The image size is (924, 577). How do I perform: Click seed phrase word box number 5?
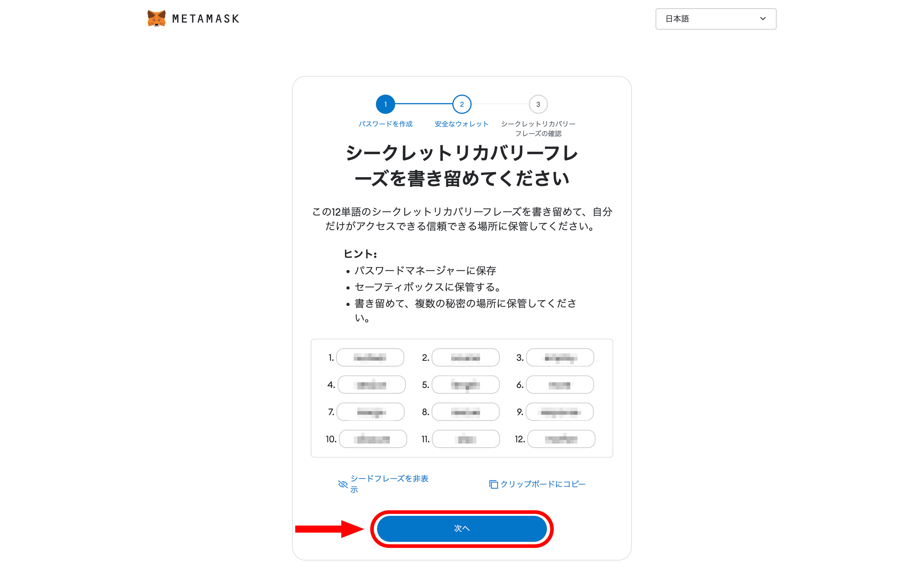[x=465, y=385]
